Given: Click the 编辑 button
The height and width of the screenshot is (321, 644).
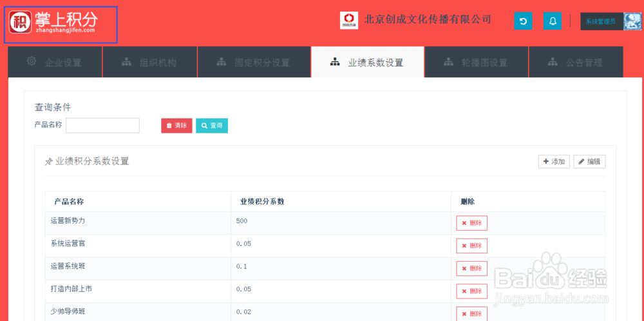Looking at the screenshot, I should (589, 162).
